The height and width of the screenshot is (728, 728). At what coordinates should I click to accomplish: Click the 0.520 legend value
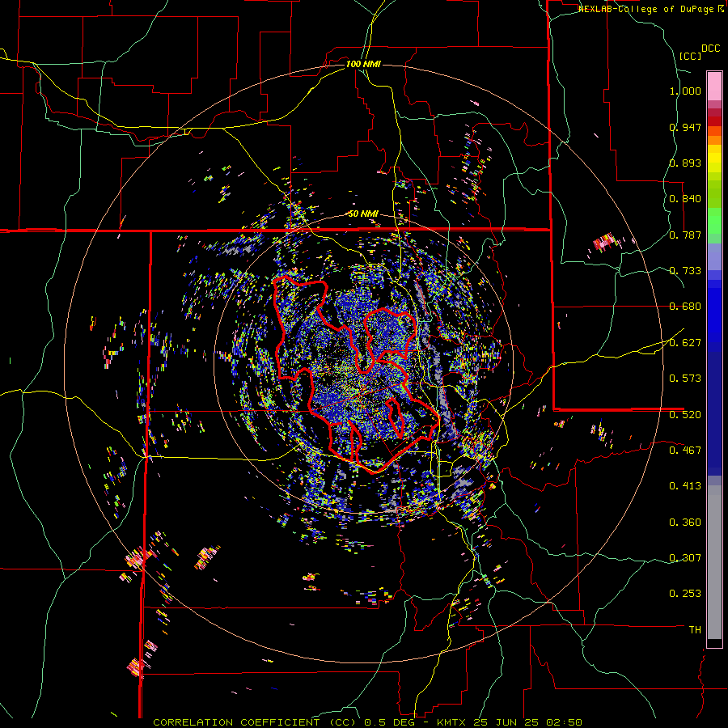pyautogui.click(x=685, y=414)
